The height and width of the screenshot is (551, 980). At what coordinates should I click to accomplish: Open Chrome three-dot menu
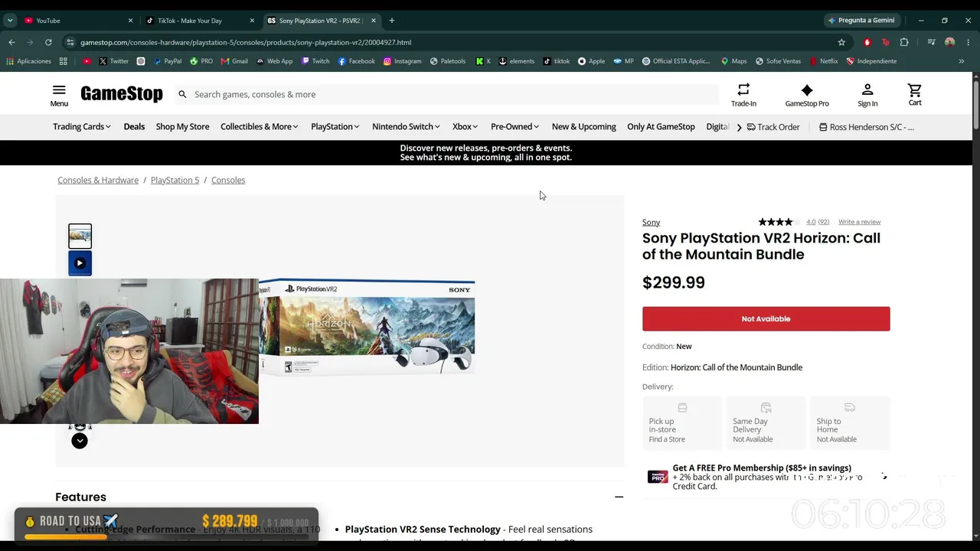[x=969, y=42]
